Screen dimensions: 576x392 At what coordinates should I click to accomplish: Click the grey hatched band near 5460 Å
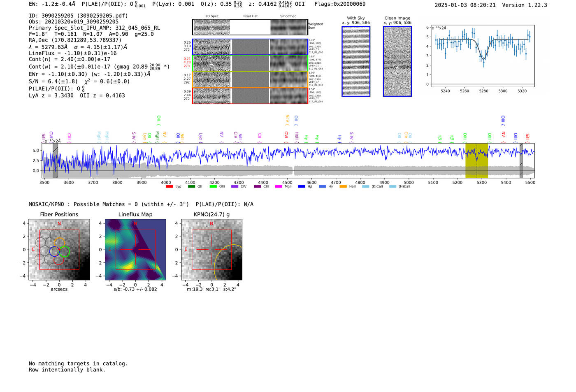pyautogui.click(x=521, y=160)
